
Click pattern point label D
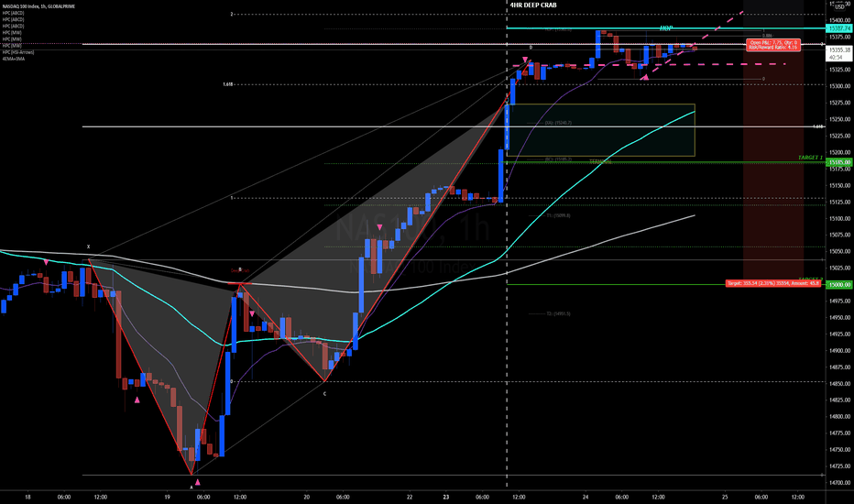coord(531,48)
